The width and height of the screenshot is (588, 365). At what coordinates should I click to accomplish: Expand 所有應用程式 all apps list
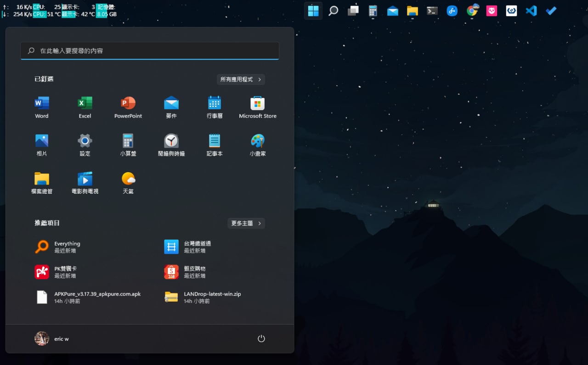pos(241,79)
